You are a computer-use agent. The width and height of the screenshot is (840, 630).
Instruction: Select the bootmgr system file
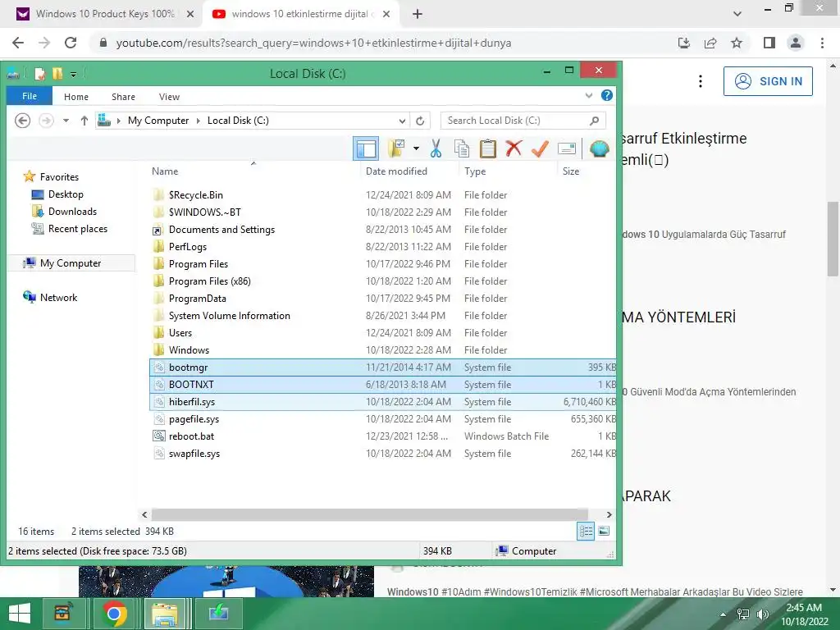coord(383,367)
